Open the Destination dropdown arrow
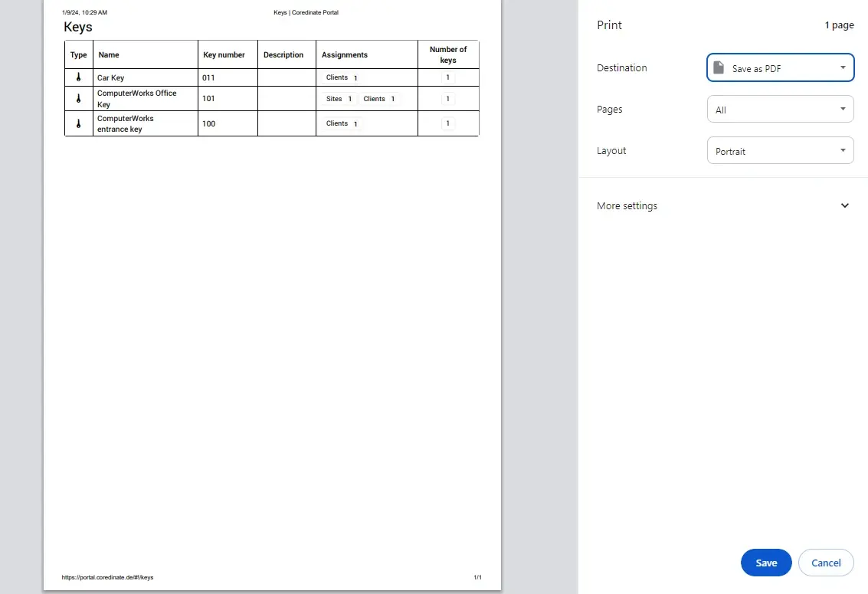868x594 pixels. 842,67
